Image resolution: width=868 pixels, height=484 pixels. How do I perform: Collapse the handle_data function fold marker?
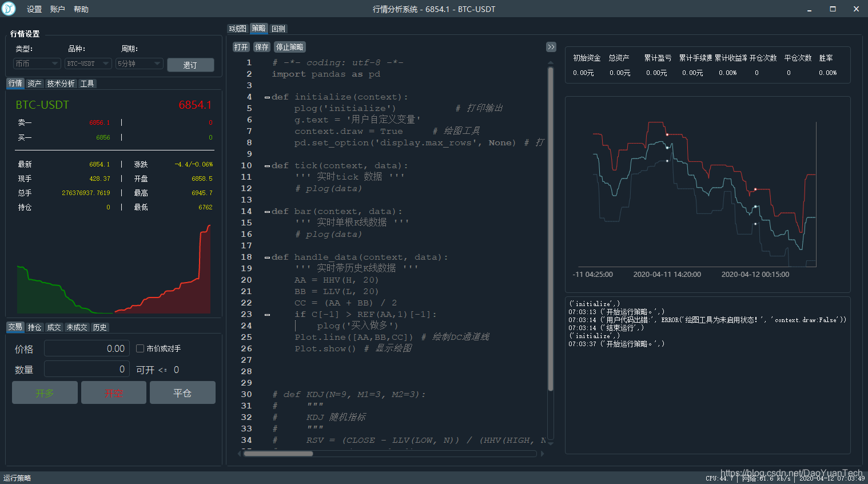point(267,257)
